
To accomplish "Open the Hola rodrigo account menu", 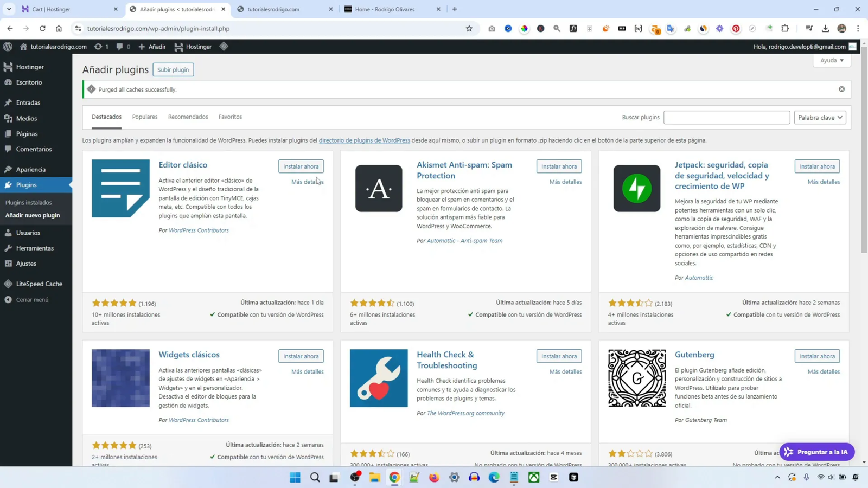I will (796, 47).
